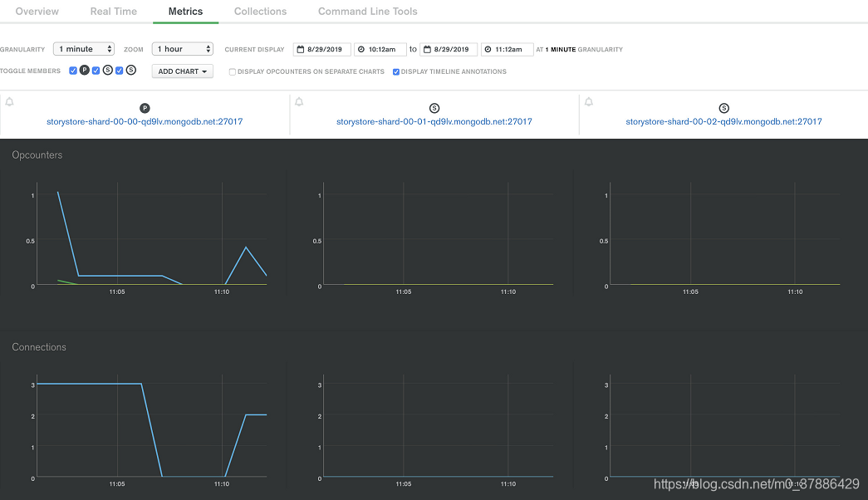Select the Metrics tab
The image size is (868, 500).
pyautogui.click(x=185, y=11)
